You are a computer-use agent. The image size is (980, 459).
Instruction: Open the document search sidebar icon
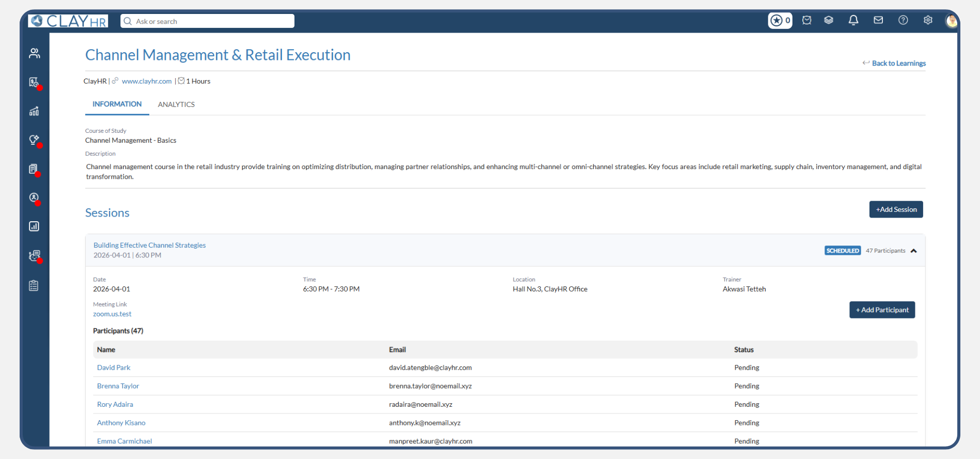click(x=34, y=82)
